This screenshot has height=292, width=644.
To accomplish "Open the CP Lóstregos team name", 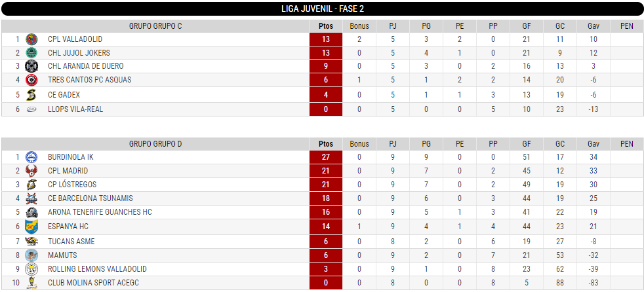I will click(72, 185).
